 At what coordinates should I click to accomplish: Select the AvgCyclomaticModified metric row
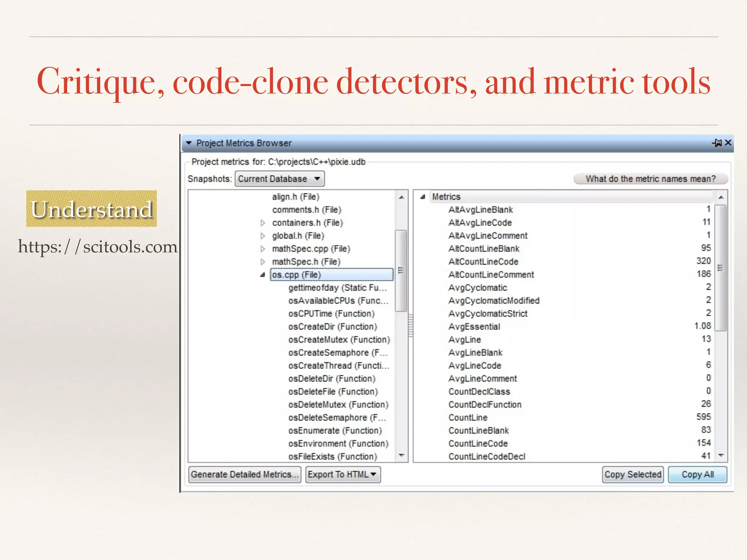pos(580,301)
